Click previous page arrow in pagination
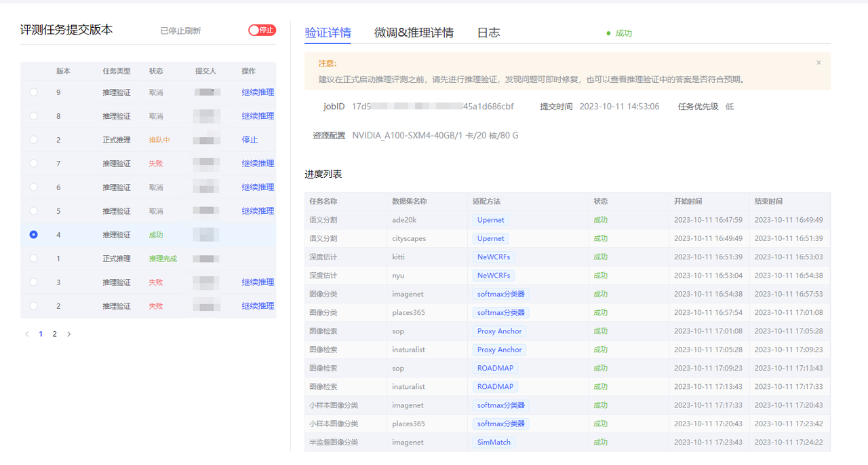Screen dimensions: 868x465 (27, 334)
